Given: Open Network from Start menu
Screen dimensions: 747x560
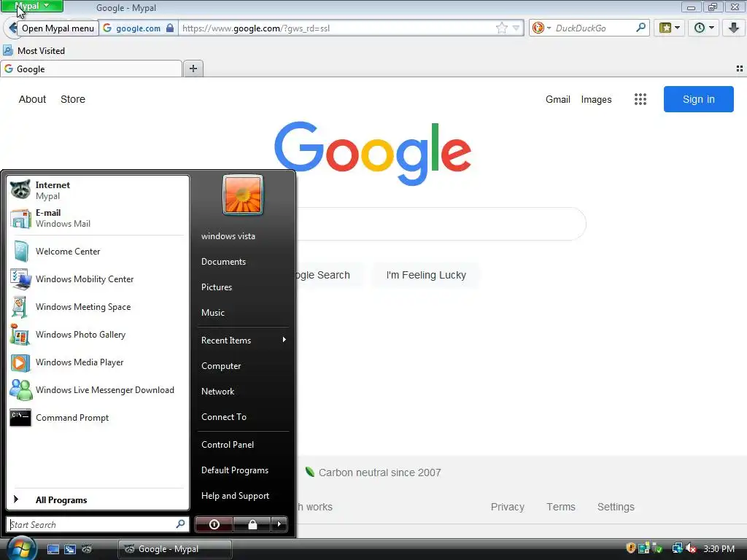Looking at the screenshot, I should 242,392.
